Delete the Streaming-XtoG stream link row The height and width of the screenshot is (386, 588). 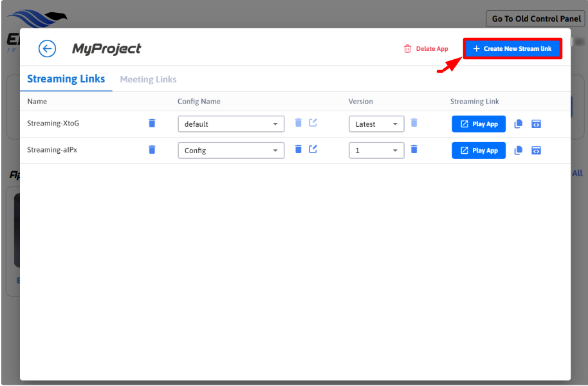coord(152,124)
